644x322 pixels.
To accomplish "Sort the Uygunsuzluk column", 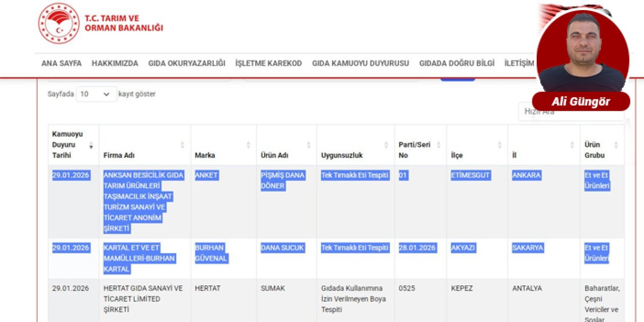I will click(x=386, y=145).
